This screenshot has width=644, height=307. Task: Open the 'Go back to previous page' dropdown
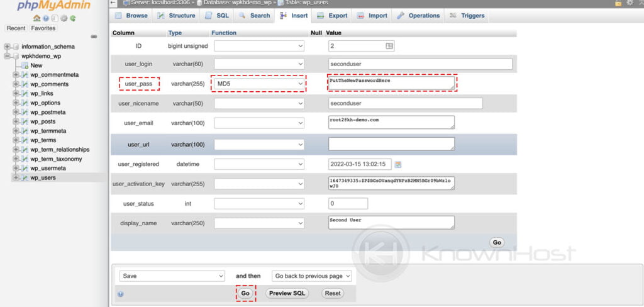[x=312, y=276]
